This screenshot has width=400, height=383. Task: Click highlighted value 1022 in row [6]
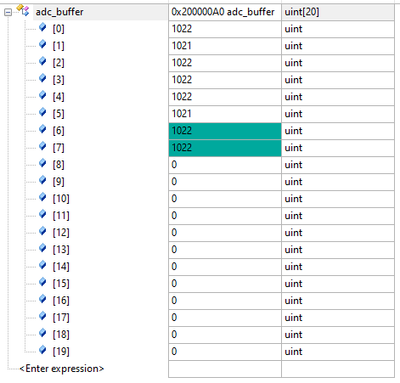(225, 131)
